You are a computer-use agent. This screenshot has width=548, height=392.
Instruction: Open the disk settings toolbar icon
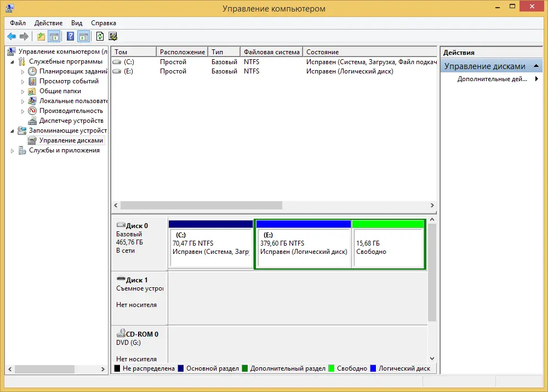tap(113, 37)
